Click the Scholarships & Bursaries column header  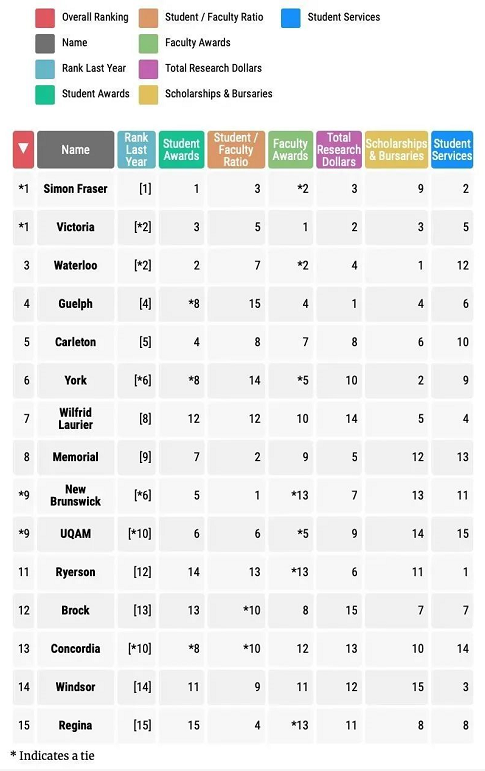[396, 149]
